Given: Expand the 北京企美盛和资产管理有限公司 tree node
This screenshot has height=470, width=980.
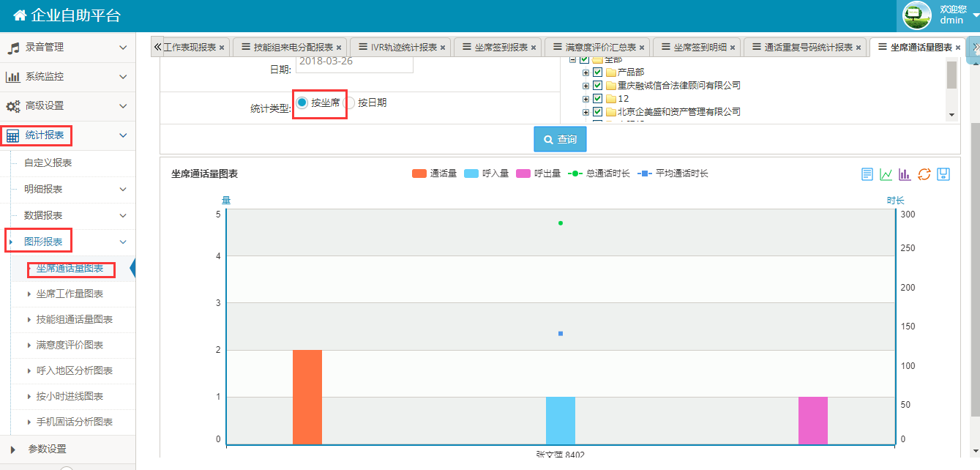Looking at the screenshot, I should (586, 112).
